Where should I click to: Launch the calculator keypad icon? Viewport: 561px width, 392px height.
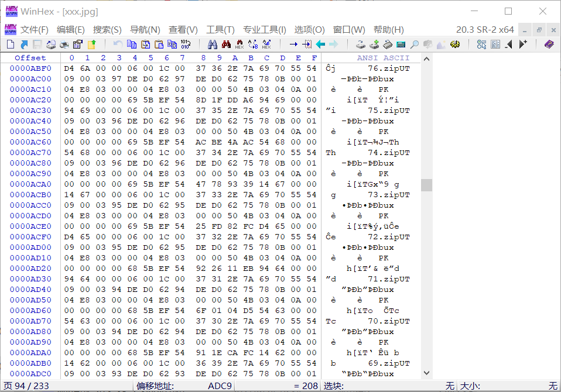tap(401, 44)
